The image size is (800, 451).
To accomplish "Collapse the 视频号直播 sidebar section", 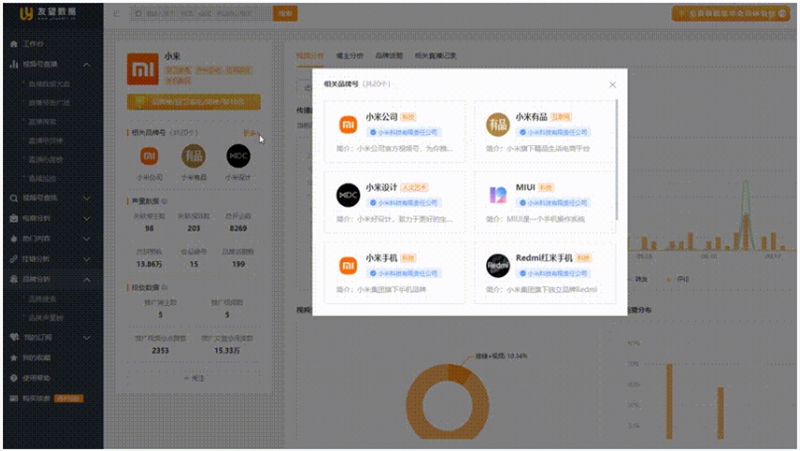I will pos(87,65).
